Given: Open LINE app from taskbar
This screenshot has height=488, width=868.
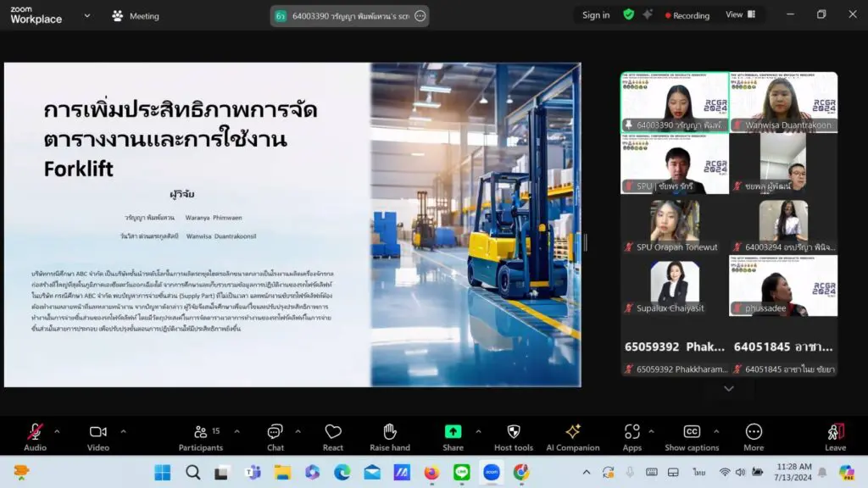Looking at the screenshot, I should (x=462, y=473).
